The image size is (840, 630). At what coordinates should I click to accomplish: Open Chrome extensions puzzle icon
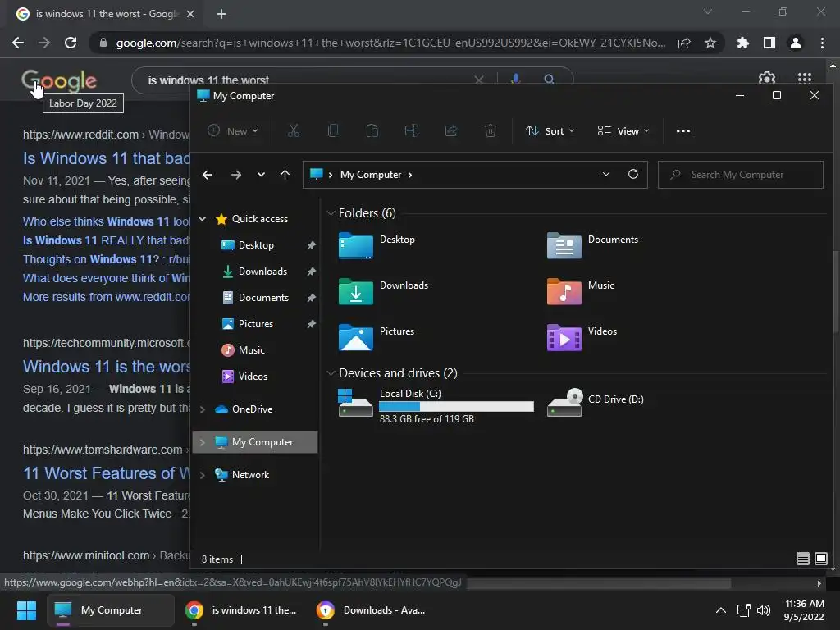point(742,43)
